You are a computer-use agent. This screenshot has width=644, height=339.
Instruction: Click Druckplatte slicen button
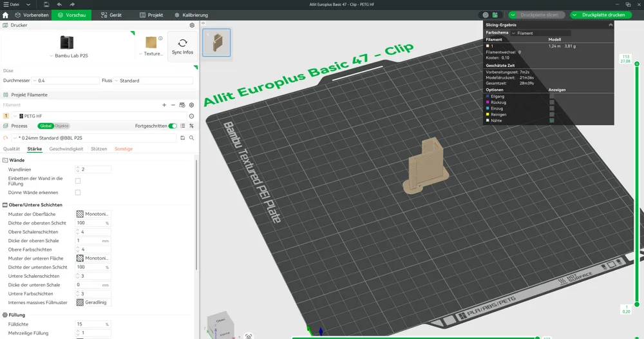coord(539,15)
